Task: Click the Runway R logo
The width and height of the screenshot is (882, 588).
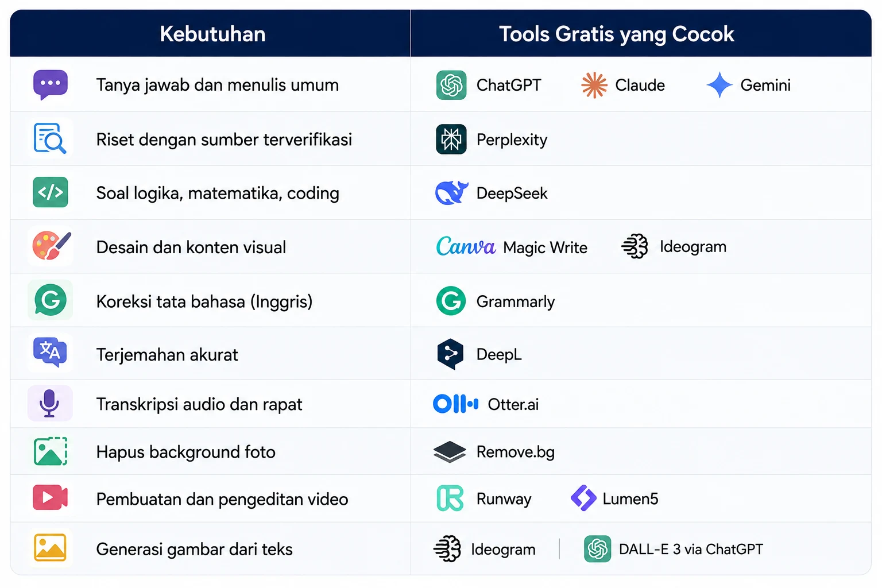Action: tap(450, 498)
